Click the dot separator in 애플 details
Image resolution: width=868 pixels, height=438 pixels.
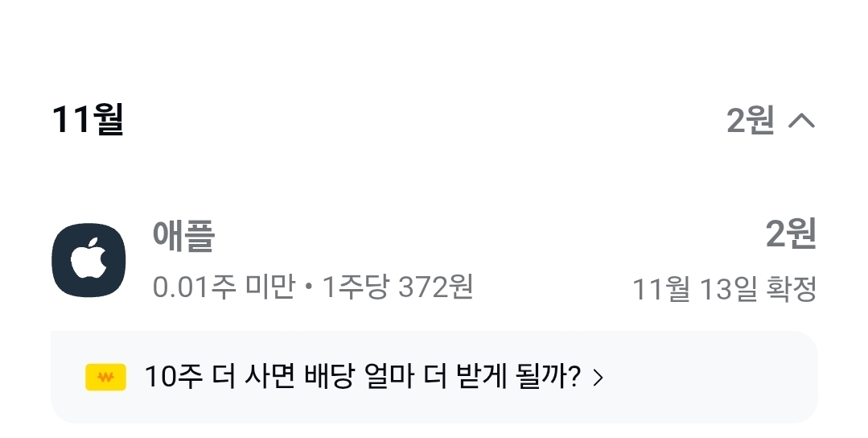click(309, 287)
